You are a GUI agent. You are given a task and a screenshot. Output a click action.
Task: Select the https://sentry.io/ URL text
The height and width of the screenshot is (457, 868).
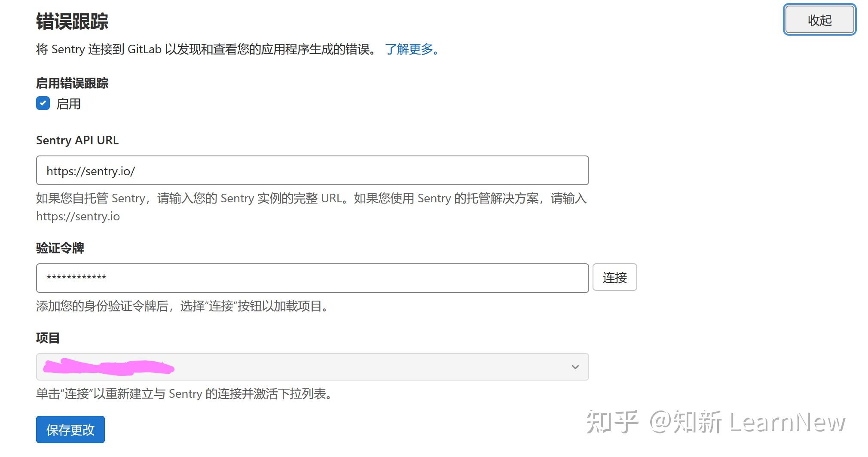tap(91, 171)
